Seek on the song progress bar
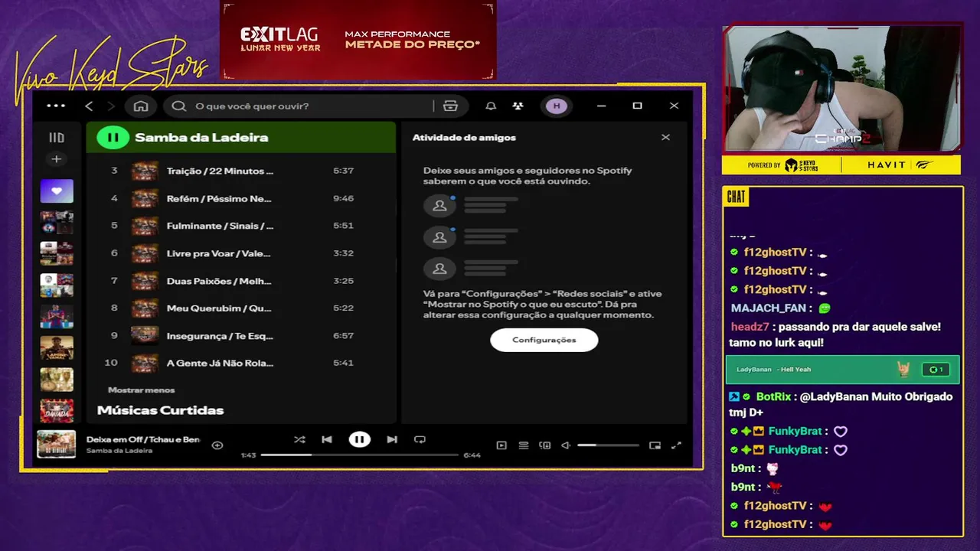This screenshot has width=980, height=551. (x=359, y=455)
